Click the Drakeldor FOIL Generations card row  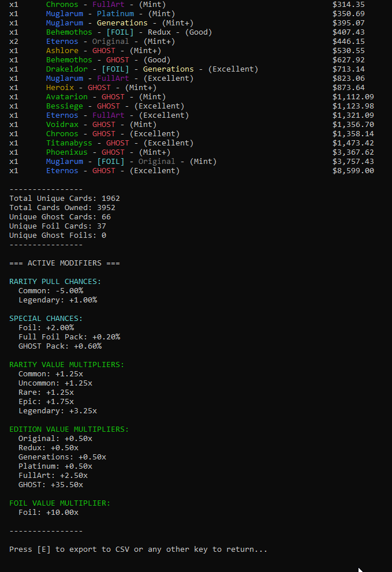click(x=152, y=69)
